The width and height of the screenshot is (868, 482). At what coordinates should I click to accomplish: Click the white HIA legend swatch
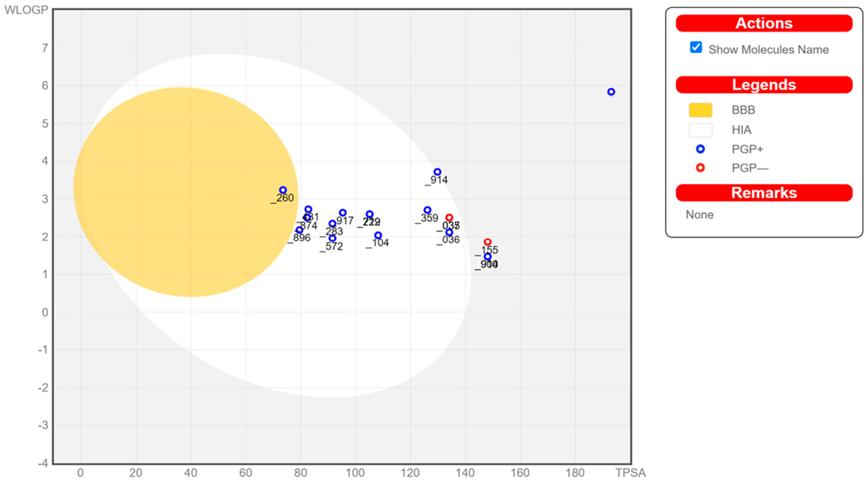pyautogui.click(x=700, y=130)
